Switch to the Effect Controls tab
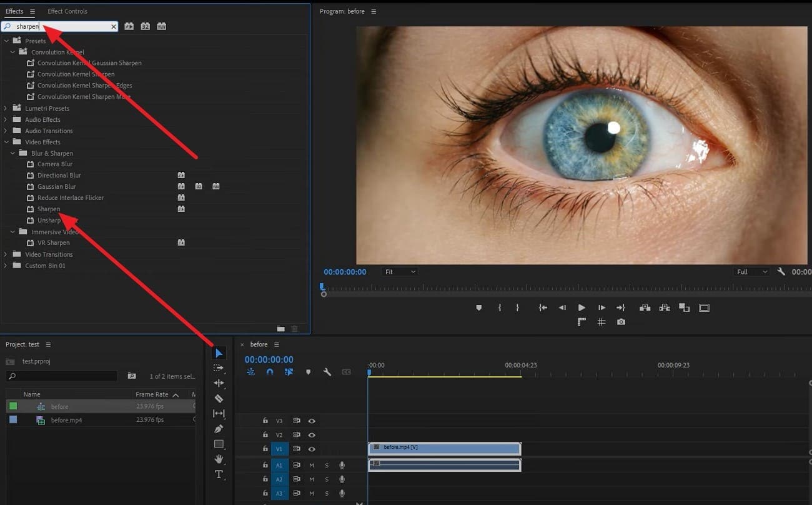This screenshot has width=812, height=505. click(x=67, y=11)
